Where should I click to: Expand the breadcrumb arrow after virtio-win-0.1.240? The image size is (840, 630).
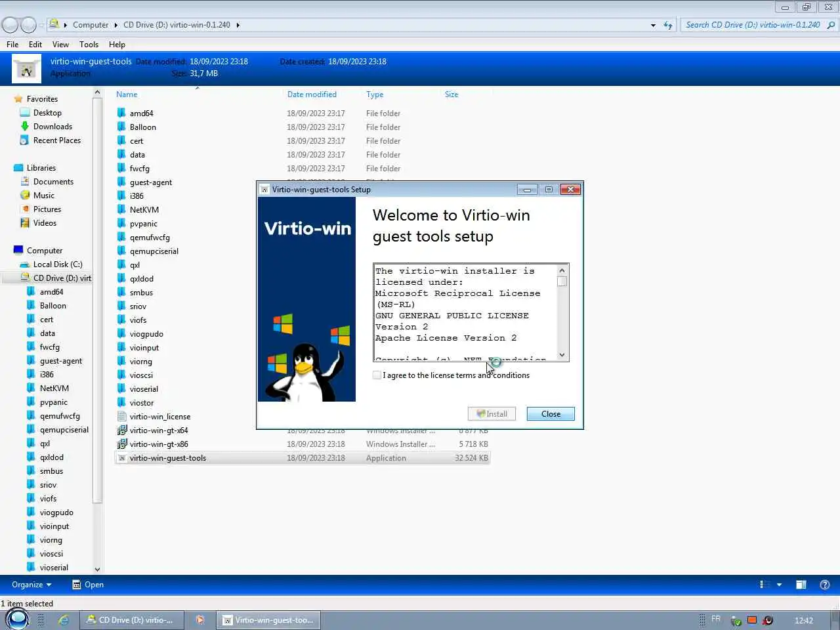[238, 25]
